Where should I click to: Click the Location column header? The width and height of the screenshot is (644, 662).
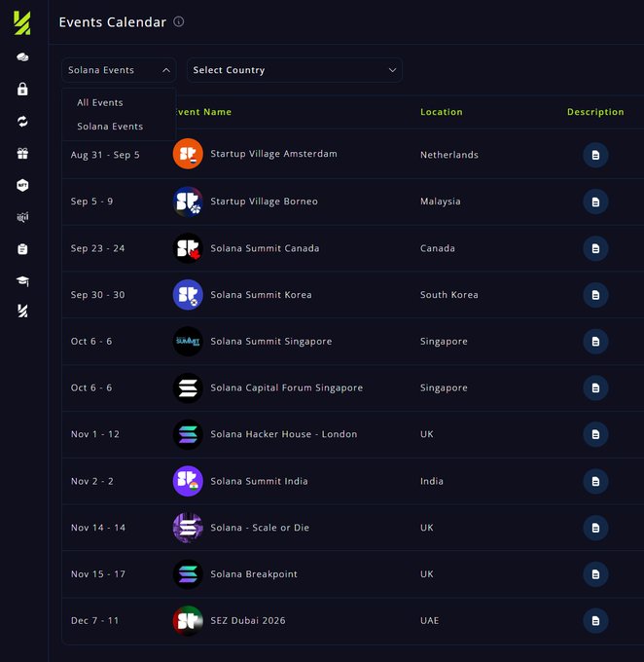point(442,112)
